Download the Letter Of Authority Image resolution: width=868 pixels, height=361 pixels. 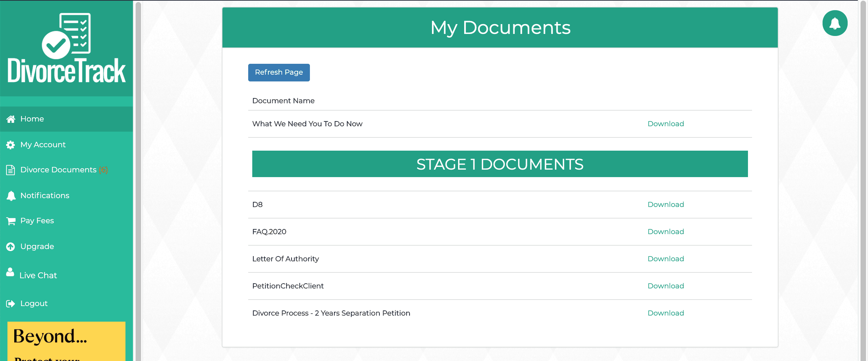click(x=666, y=259)
